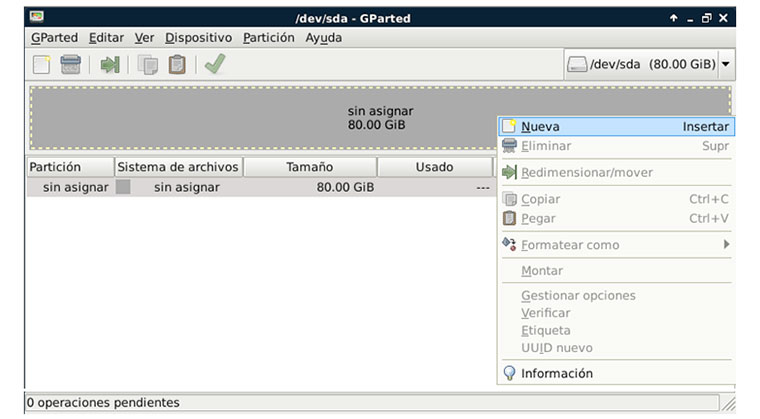
Task: Choose Información from the context menu
Action: pyautogui.click(x=616, y=373)
